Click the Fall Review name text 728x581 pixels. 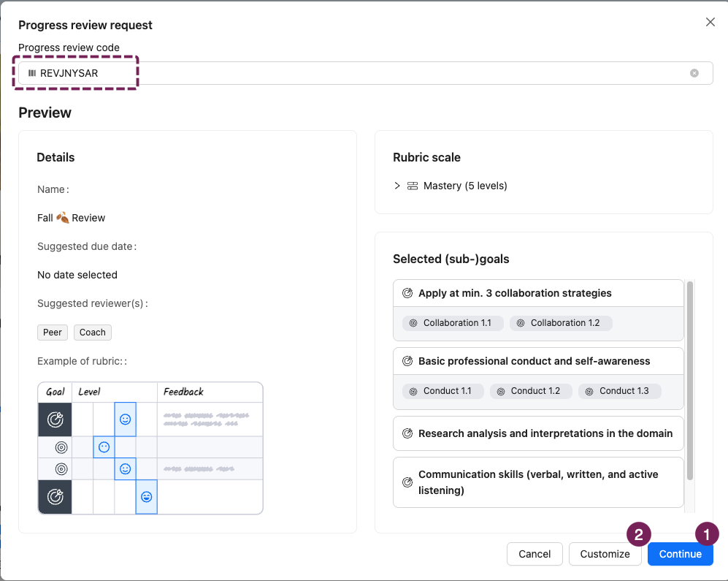click(71, 218)
